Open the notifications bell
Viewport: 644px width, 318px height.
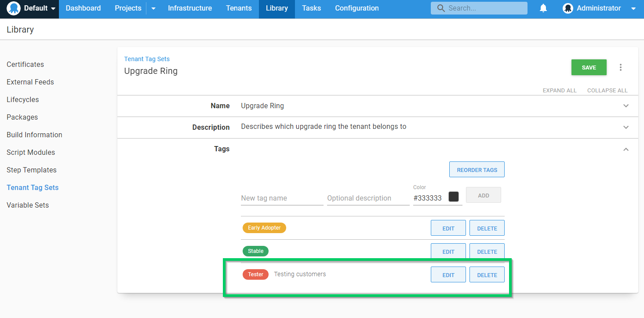pos(543,8)
